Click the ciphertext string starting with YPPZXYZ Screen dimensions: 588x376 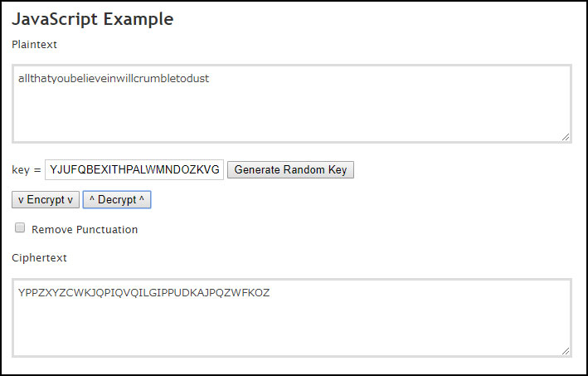point(143,293)
